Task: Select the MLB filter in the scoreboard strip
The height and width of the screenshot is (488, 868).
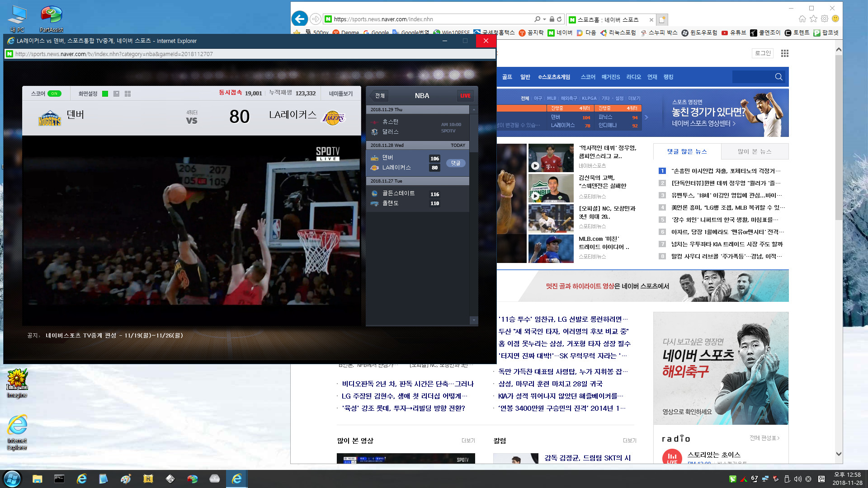Action: (552, 98)
